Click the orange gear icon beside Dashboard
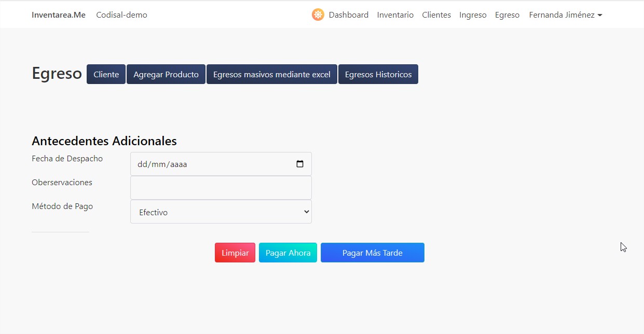This screenshot has width=644, height=334. click(318, 15)
